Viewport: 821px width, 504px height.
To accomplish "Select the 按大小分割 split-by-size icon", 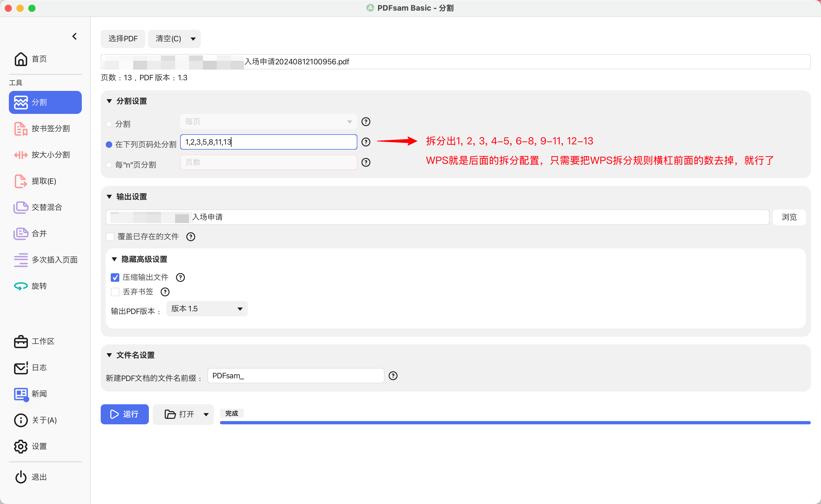I will pyautogui.click(x=21, y=155).
